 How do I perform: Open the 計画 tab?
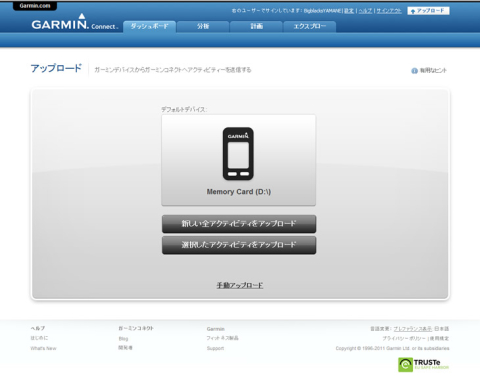coord(256,26)
